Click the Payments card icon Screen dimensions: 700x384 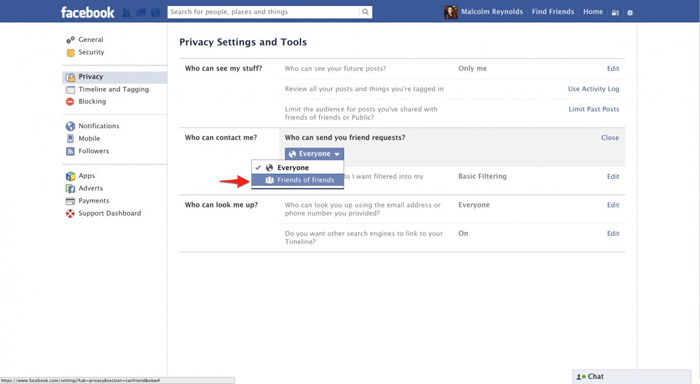click(70, 201)
